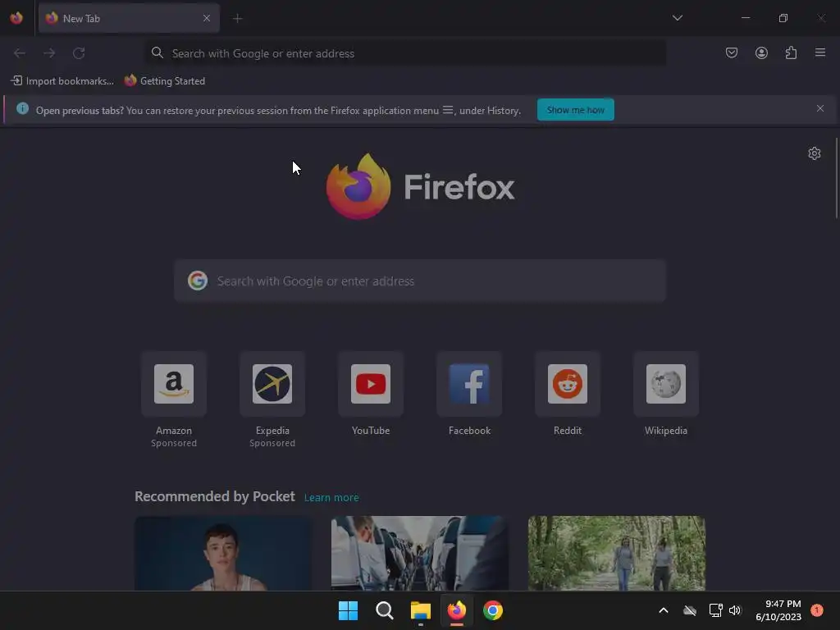Viewport: 840px width, 630px height.
Task: Click the page vertical scrollbar
Action: 837,178
